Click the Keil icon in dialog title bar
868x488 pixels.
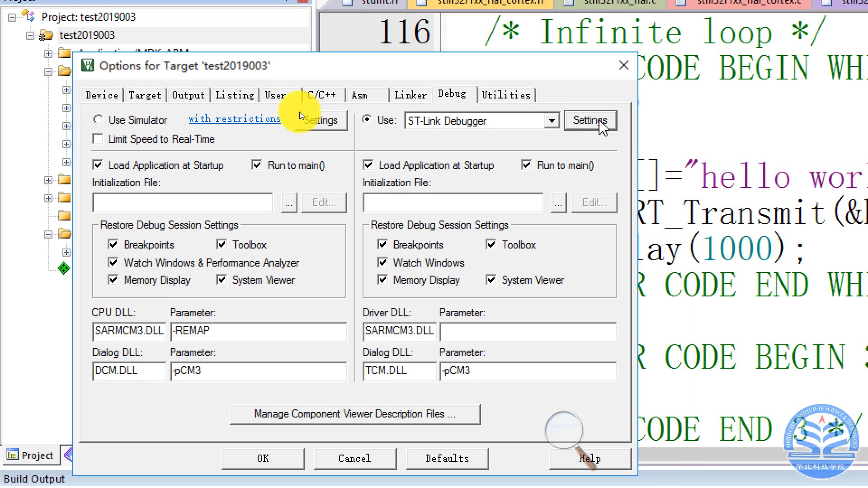[x=88, y=66]
